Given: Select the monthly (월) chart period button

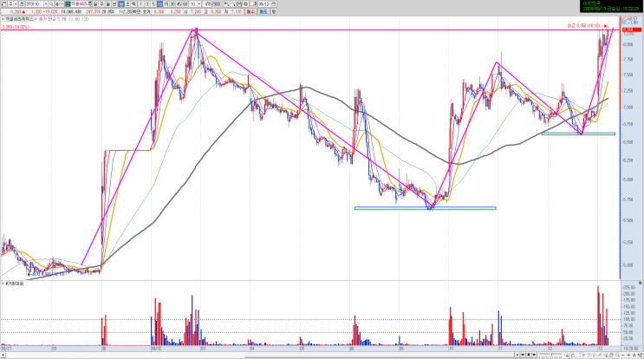Looking at the screenshot, I should 108,3.
